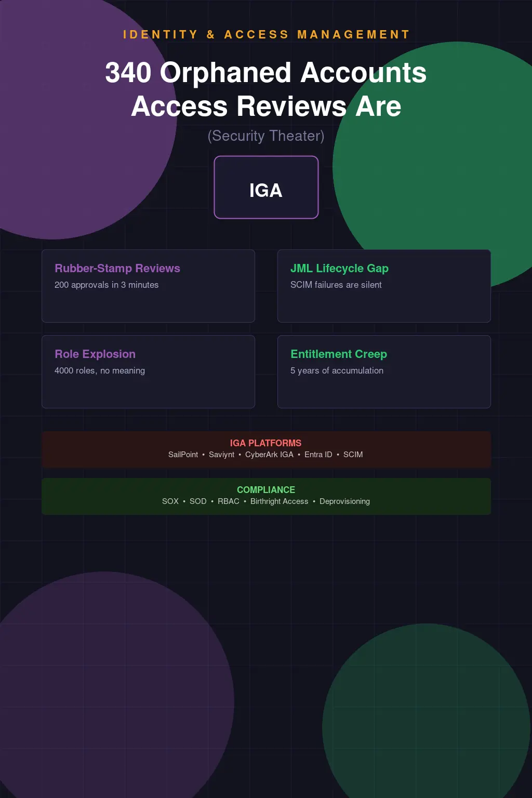Image resolution: width=532 pixels, height=798 pixels.
Task: Select the SOX compliance term
Action: [x=170, y=501]
